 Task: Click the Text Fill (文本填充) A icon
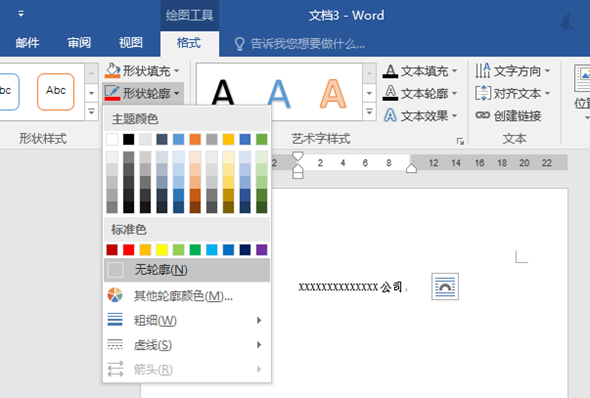point(390,71)
